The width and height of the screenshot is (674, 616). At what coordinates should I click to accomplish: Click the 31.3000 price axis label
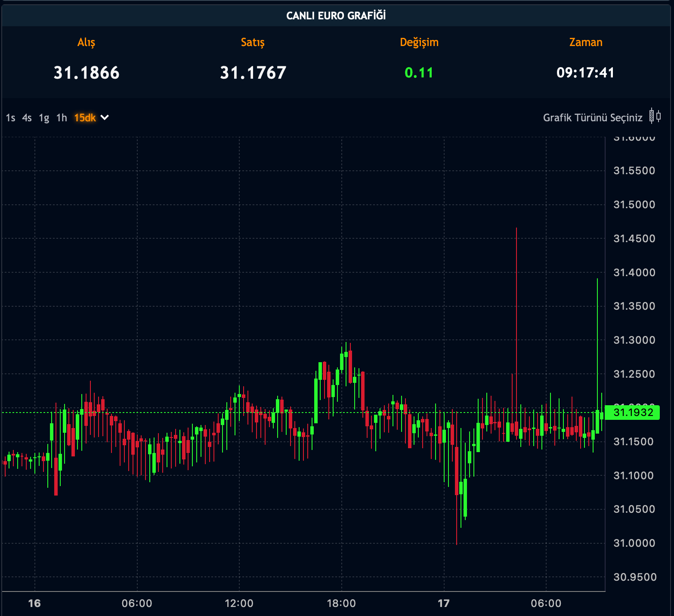(634, 340)
